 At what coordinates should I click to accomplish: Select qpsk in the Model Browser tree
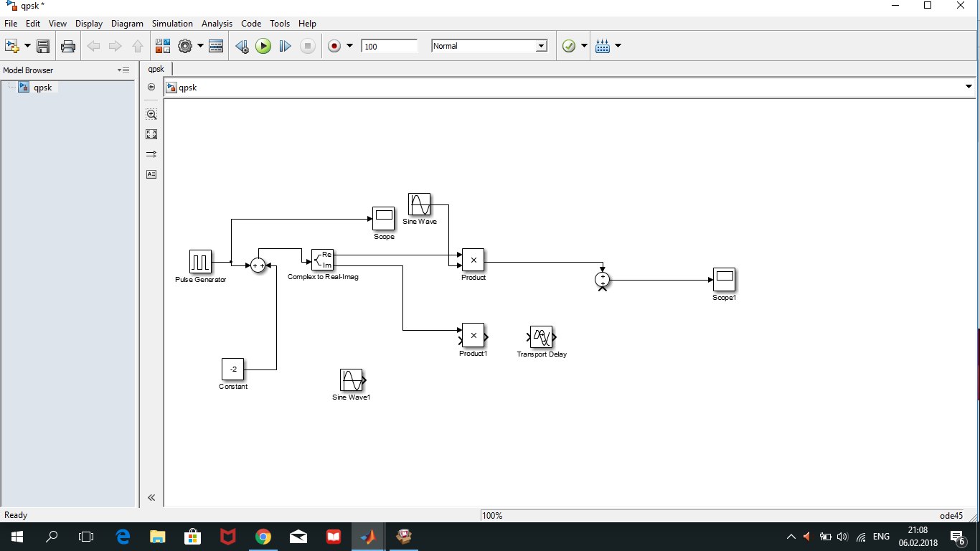click(42, 88)
